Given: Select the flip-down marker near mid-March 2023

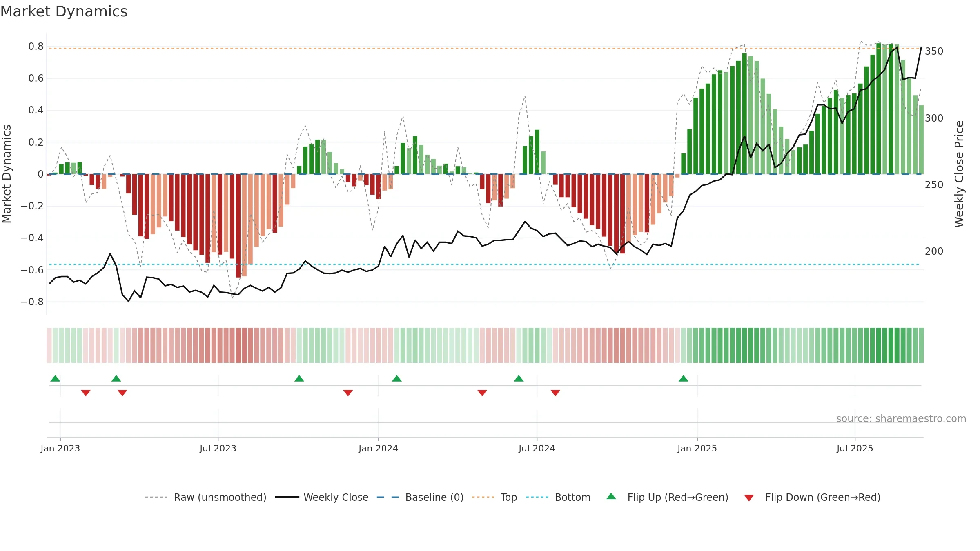Looking at the screenshot, I should tap(122, 393).
